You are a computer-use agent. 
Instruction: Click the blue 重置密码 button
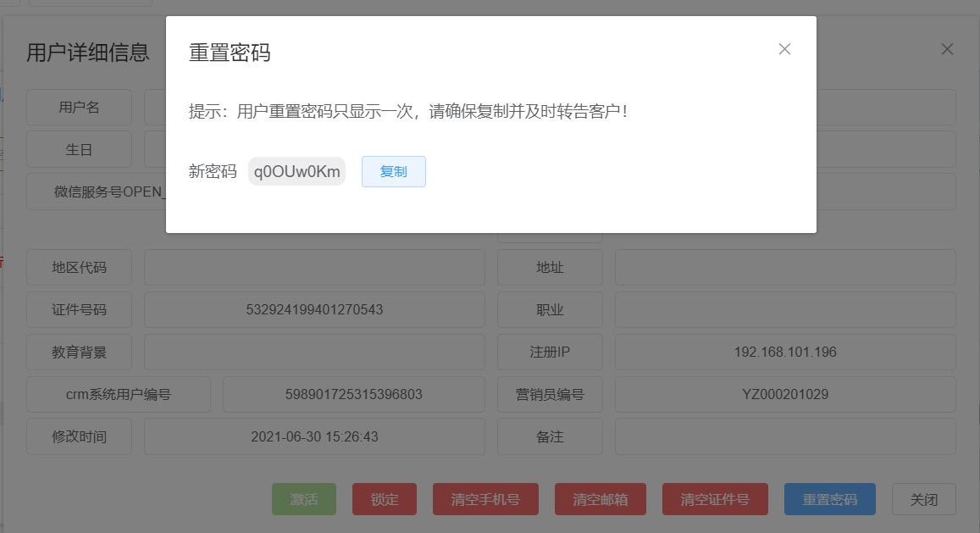point(829,499)
